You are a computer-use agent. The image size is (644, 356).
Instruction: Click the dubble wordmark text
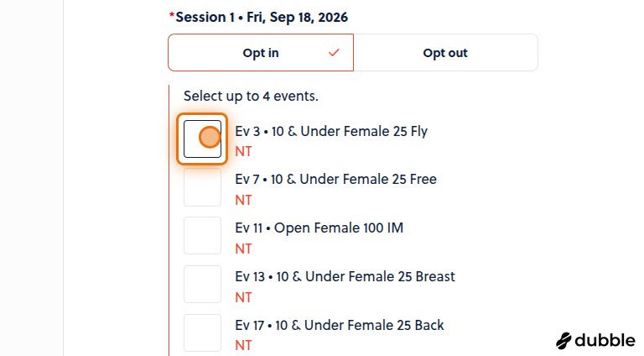605,340
